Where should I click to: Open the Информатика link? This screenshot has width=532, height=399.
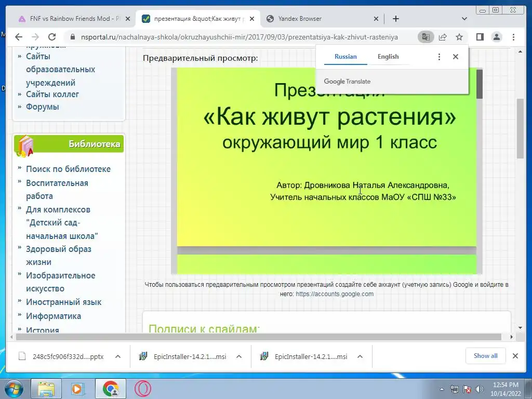[x=54, y=316]
